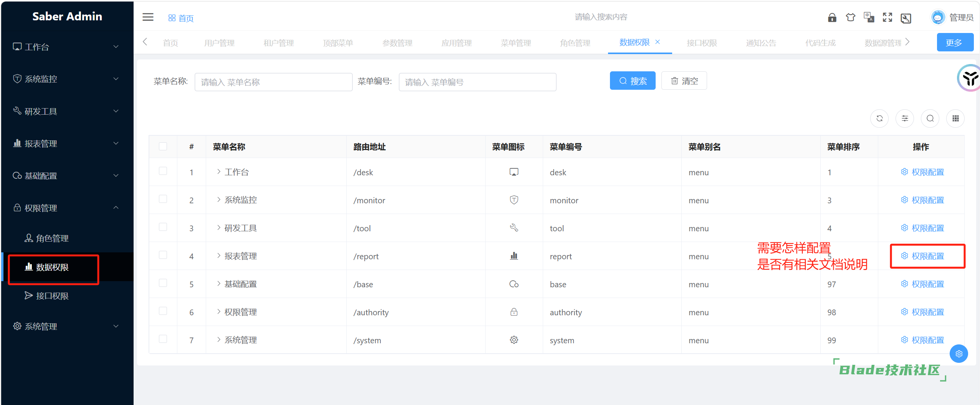Click the 报表管理 row chart icon
The image size is (980, 405).
pos(514,256)
